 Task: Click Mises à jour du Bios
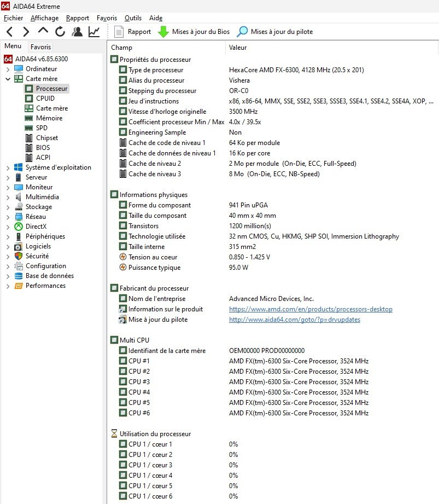[x=194, y=32]
